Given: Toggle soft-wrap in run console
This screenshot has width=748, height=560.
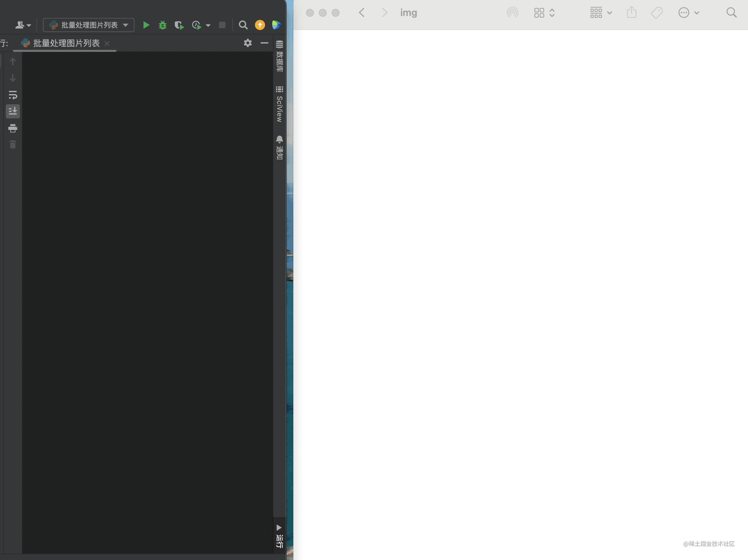Looking at the screenshot, I should tap(13, 95).
